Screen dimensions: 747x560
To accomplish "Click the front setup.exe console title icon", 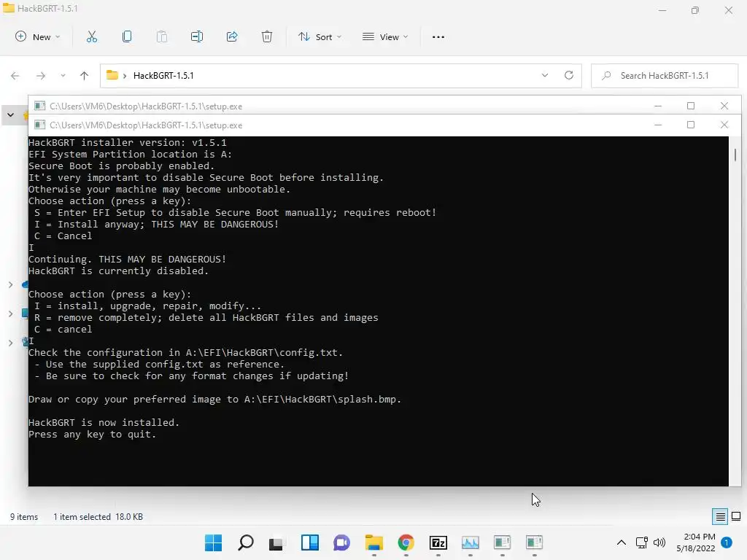I will (x=40, y=125).
